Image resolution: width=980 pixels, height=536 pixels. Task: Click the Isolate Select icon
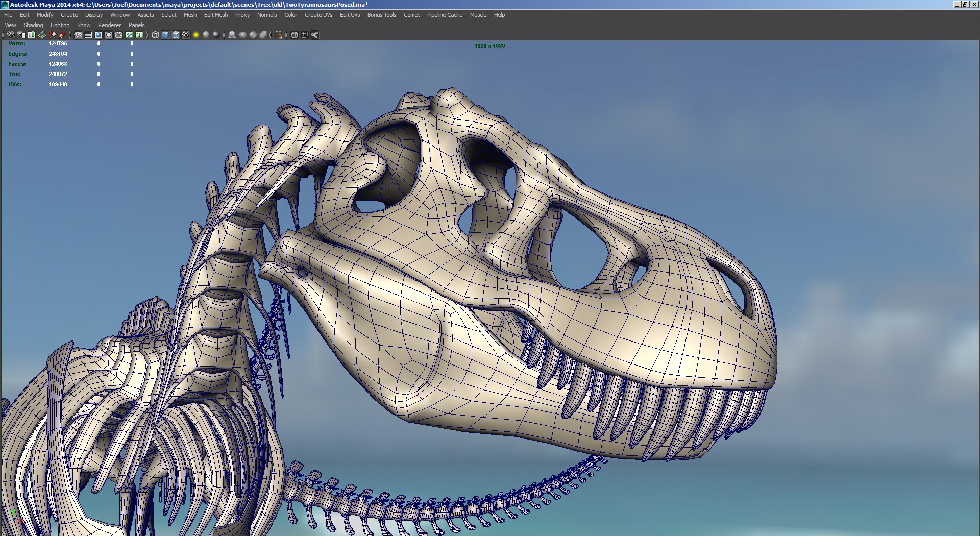(279, 35)
